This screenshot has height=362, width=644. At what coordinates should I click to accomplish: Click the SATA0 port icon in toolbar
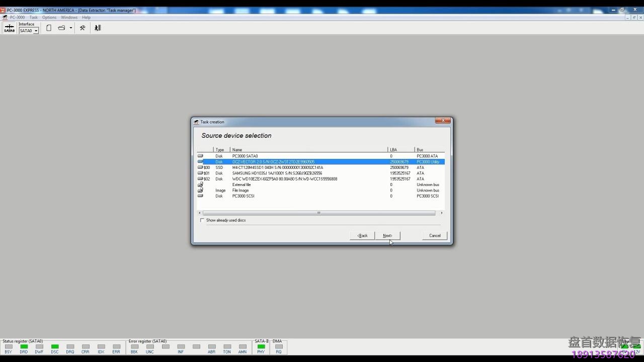coord(9,28)
